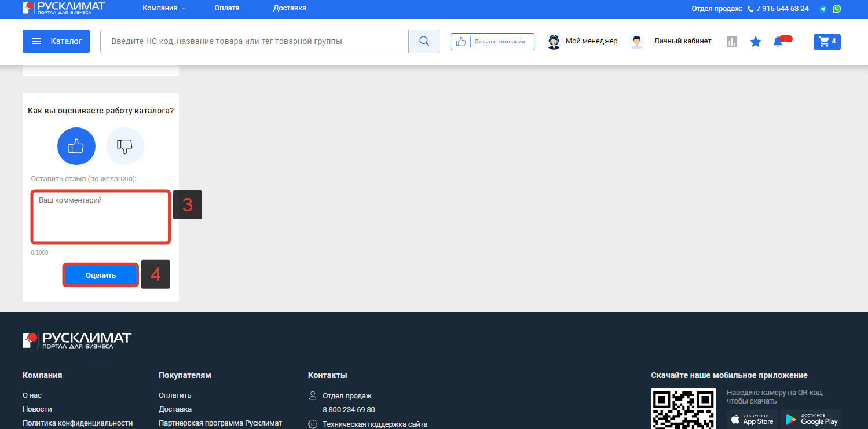Screen dimensions: 868x429
Task: Open footer Доставка link under Покупателям
Action: (x=175, y=409)
